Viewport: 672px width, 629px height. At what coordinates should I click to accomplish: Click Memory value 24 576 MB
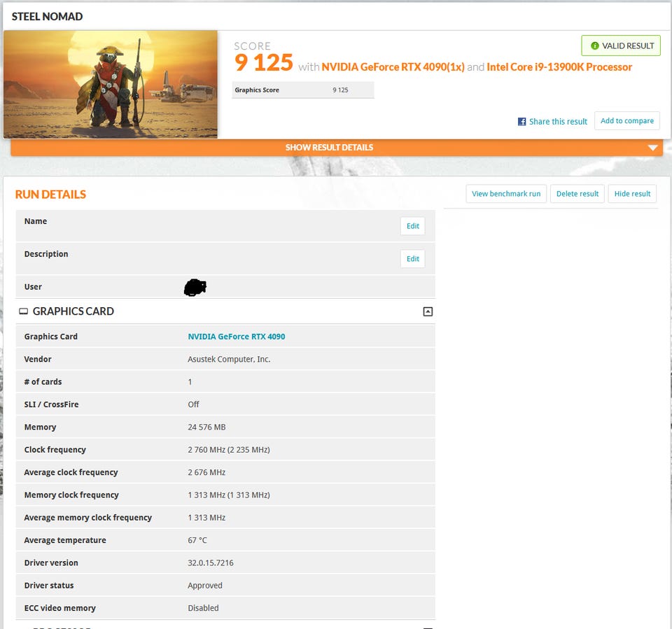[206, 427]
